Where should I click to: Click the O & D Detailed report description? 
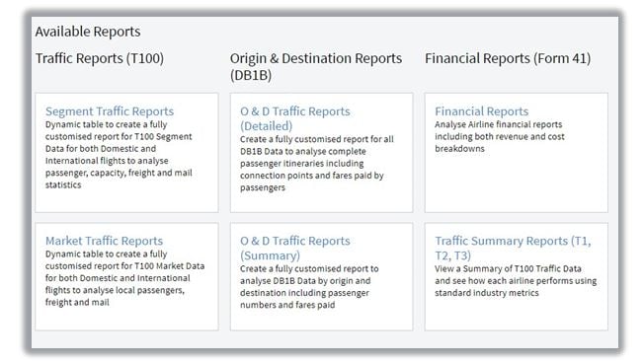pos(317,163)
